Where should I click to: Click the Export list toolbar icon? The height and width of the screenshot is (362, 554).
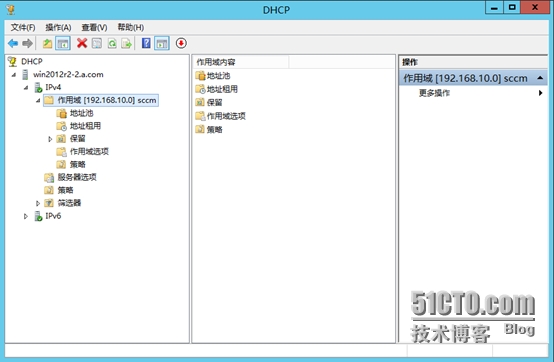126,43
